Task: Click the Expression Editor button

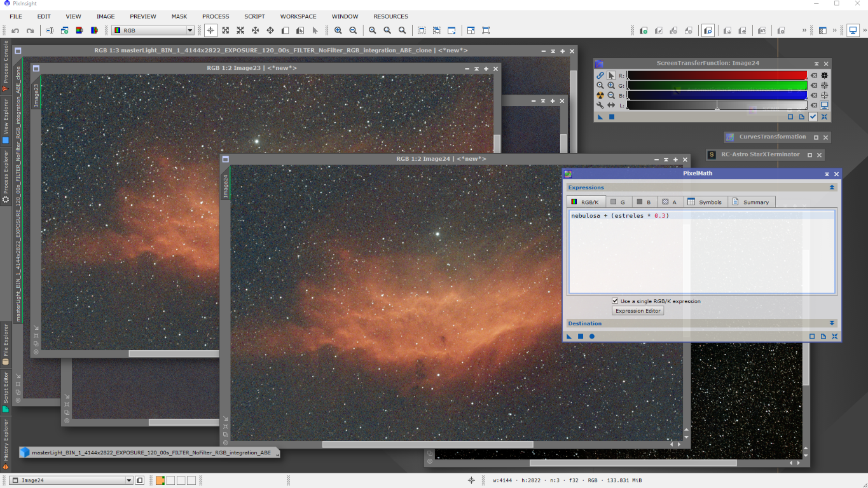Action: [638, 311]
